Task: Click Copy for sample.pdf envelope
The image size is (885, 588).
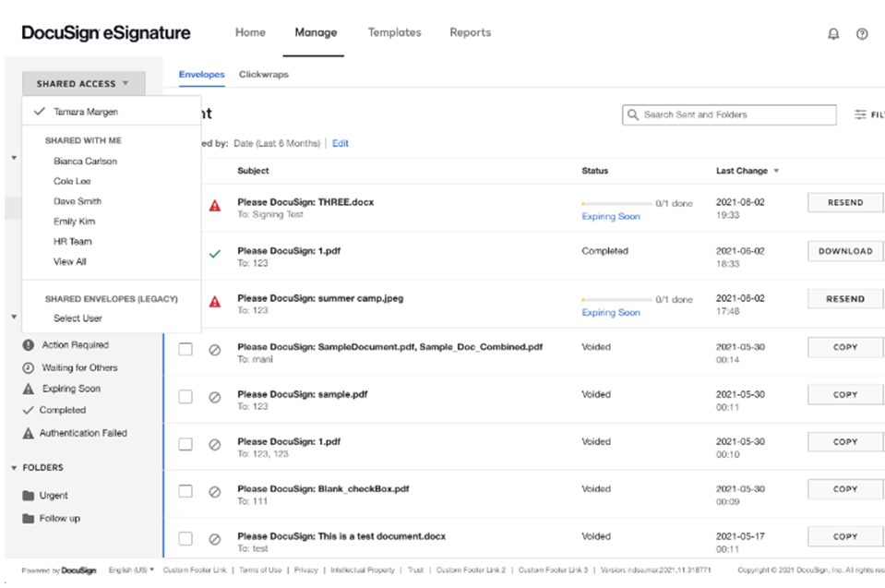Action: (x=845, y=395)
